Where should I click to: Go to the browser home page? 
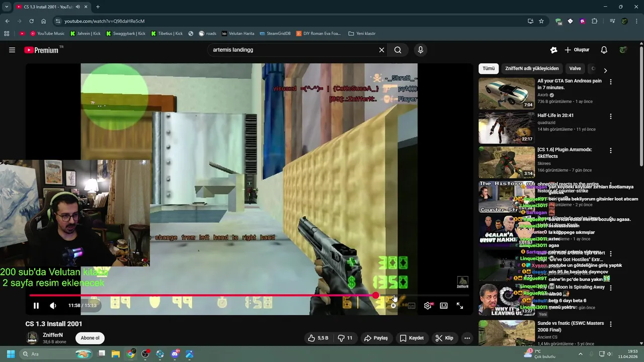[x=43, y=21]
